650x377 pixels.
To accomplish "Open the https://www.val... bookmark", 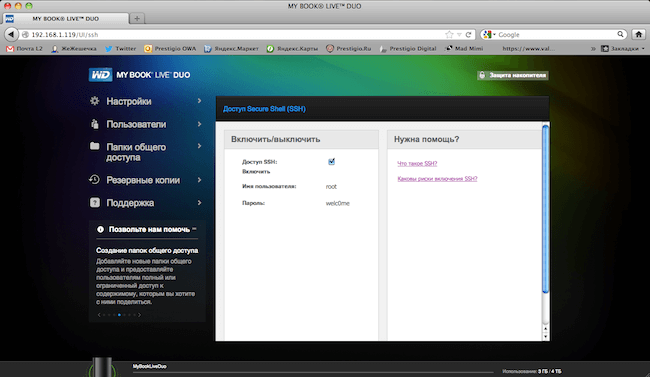I will pos(528,49).
